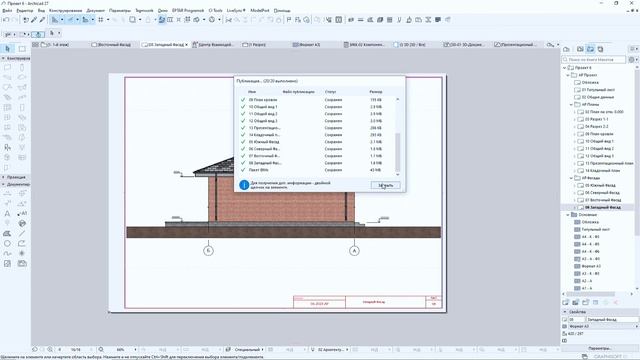Select 01 Титульный лист layout
Viewport: 640px width, 360px height.
[x=598, y=90]
